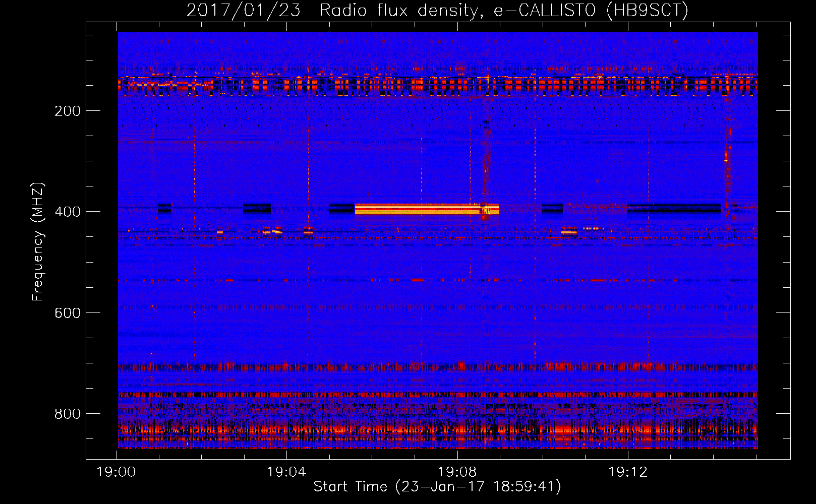Image resolution: width=816 pixels, height=504 pixels.
Task: Click the 400 frequency tick label
Action: click(68, 212)
